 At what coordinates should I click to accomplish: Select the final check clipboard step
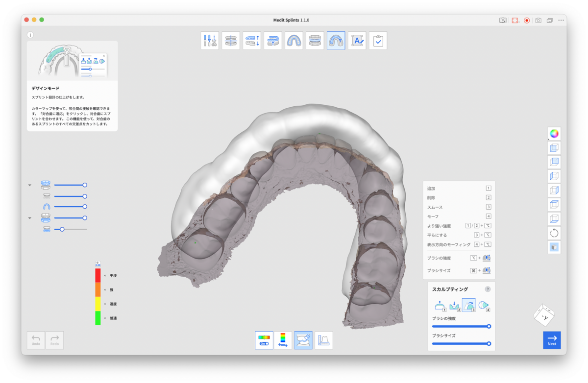(378, 40)
